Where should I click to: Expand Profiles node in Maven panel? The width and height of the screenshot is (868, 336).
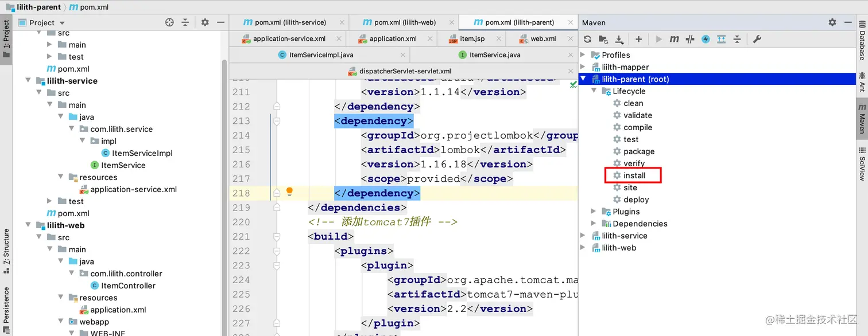(x=583, y=55)
